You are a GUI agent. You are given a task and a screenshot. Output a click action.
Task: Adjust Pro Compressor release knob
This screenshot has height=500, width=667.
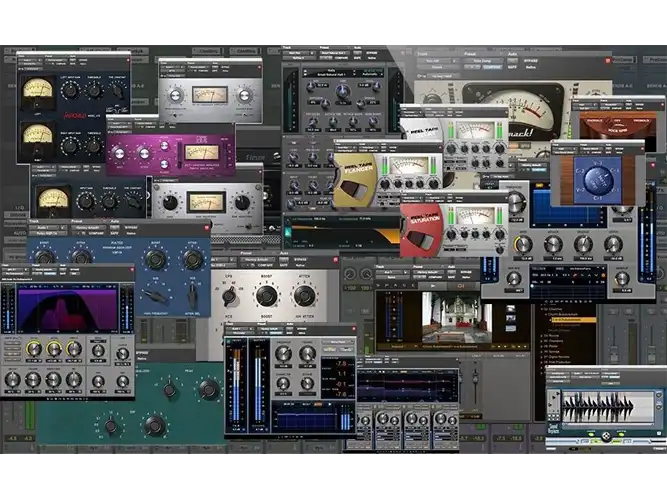tap(583, 244)
